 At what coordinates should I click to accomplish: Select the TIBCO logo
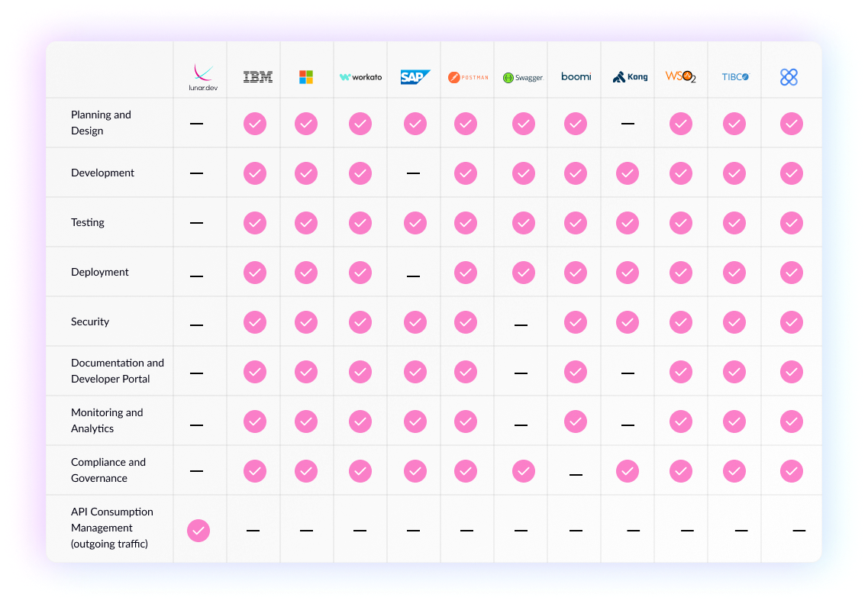(735, 77)
